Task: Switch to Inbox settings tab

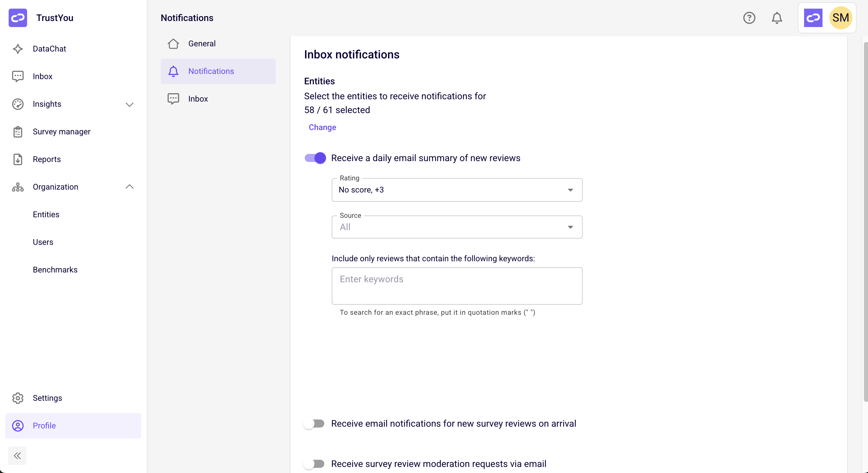Action: (218, 99)
